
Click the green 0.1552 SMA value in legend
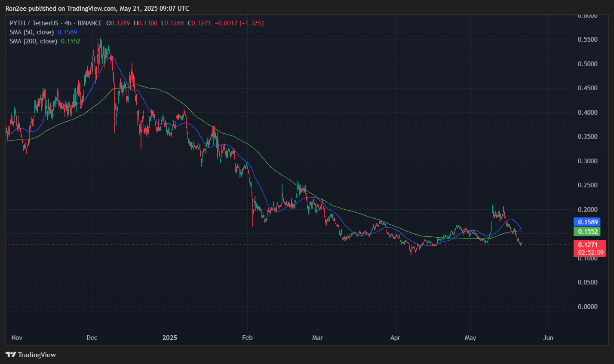tap(71, 41)
